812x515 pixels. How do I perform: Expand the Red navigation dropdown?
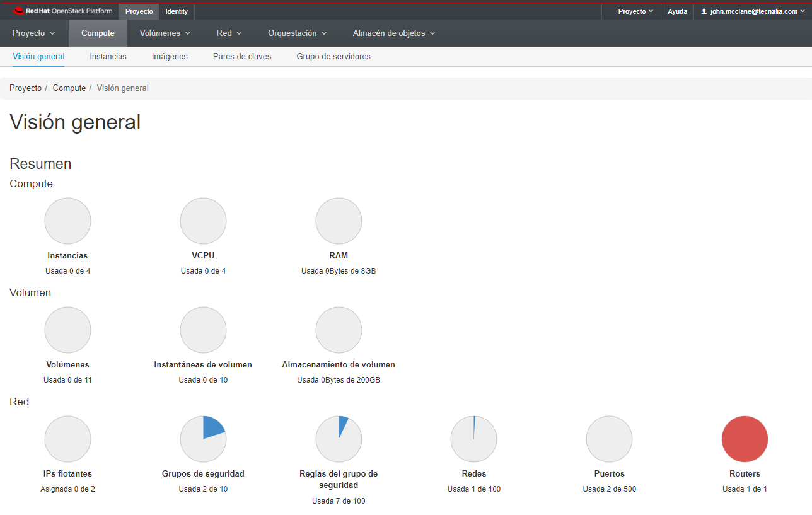[x=228, y=33]
